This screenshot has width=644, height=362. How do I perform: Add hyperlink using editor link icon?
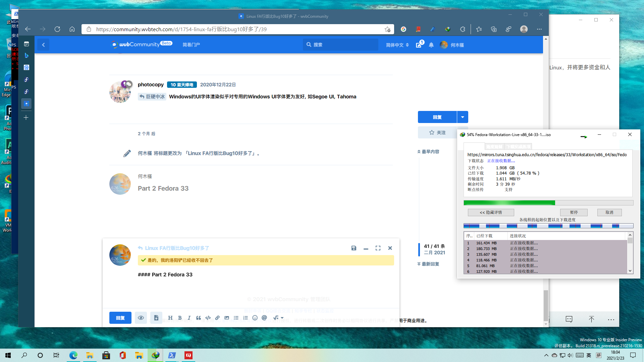point(217,318)
